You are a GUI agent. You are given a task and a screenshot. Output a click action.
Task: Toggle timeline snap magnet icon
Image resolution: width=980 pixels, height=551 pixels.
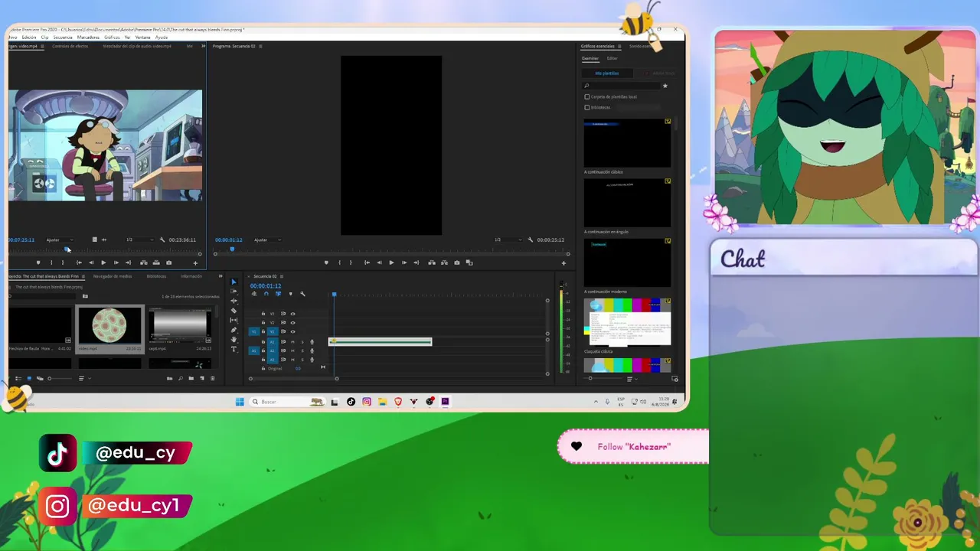(266, 294)
